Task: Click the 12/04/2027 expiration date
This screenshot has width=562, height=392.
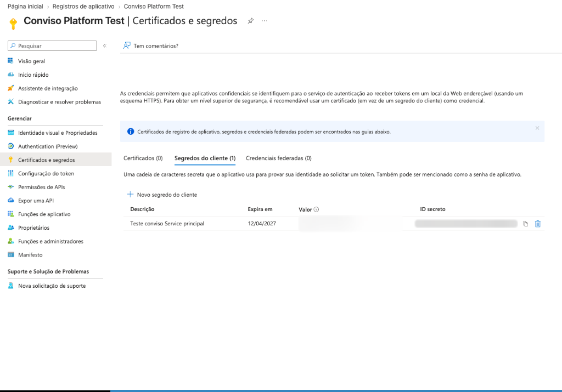Action: tap(262, 223)
